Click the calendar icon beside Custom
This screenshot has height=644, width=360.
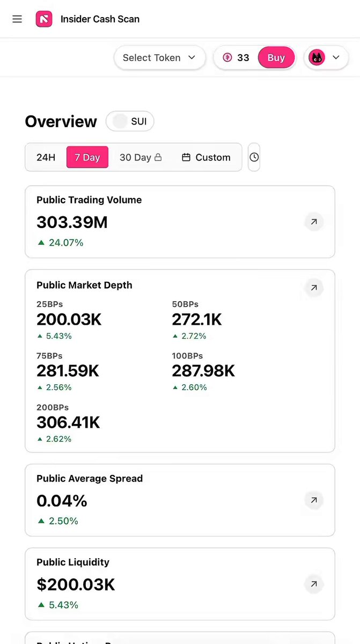tap(186, 157)
